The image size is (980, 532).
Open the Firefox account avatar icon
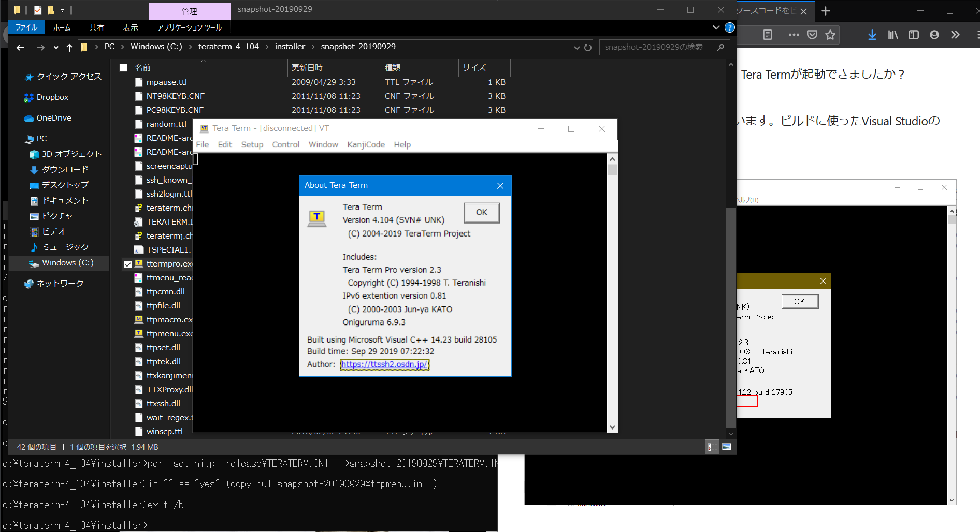point(934,35)
